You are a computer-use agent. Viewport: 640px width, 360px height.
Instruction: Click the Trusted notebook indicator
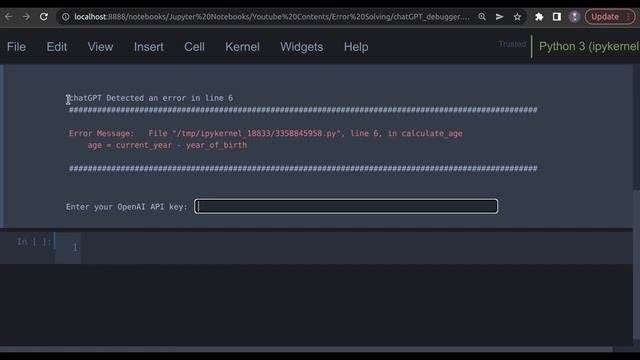[512, 44]
